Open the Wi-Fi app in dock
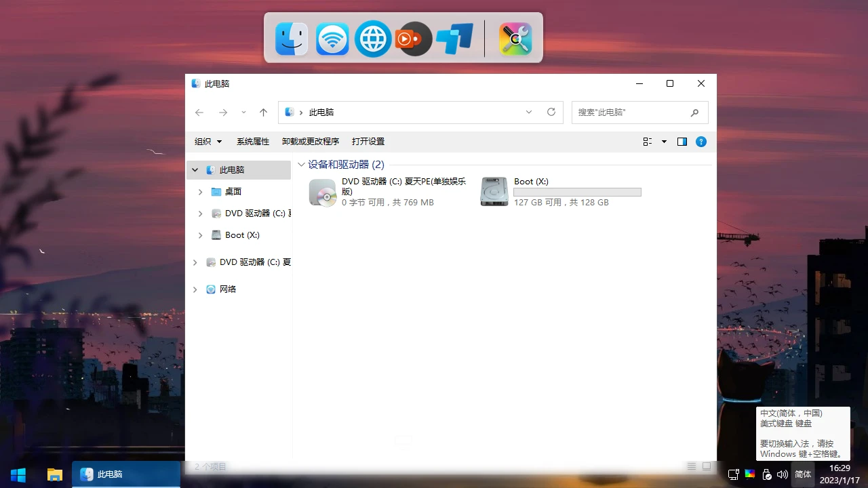 (x=332, y=39)
